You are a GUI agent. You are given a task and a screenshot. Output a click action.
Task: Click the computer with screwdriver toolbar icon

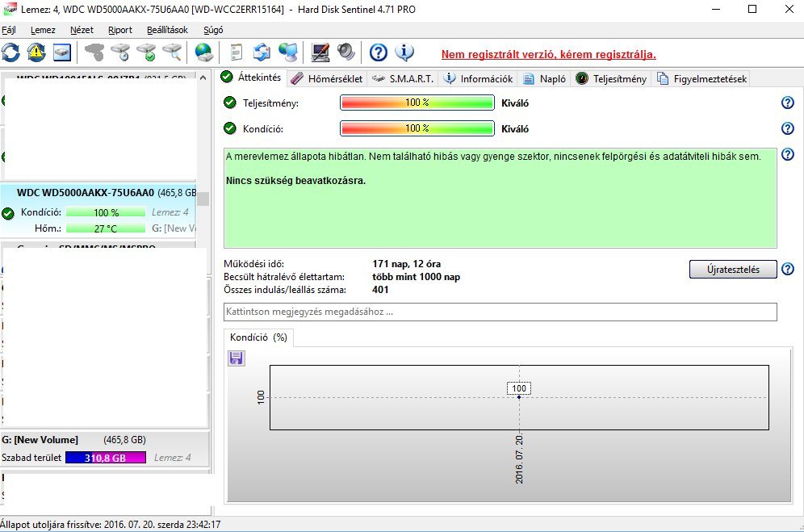click(x=320, y=52)
